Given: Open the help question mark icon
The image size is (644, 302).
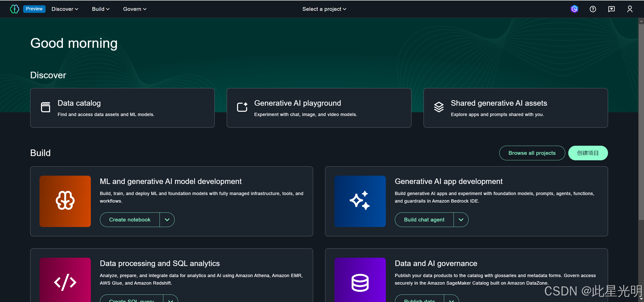Looking at the screenshot, I should pyautogui.click(x=593, y=9).
